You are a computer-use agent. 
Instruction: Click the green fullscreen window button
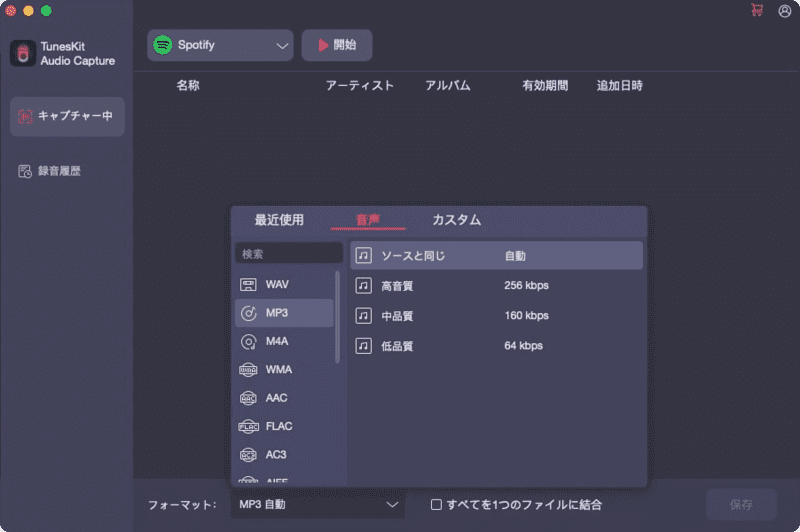pyautogui.click(x=46, y=11)
